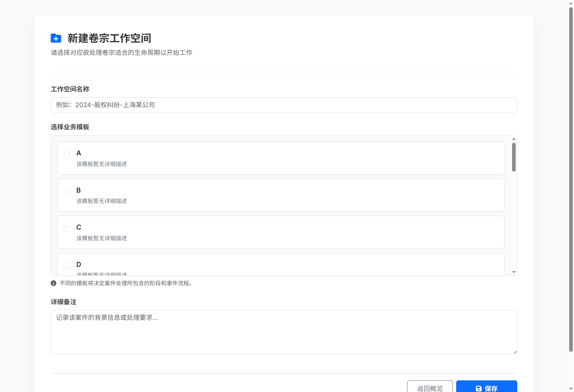The width and height of the screenshot is (574, 392).
Task: Choose template C radio option
Action: coord(67,229)
